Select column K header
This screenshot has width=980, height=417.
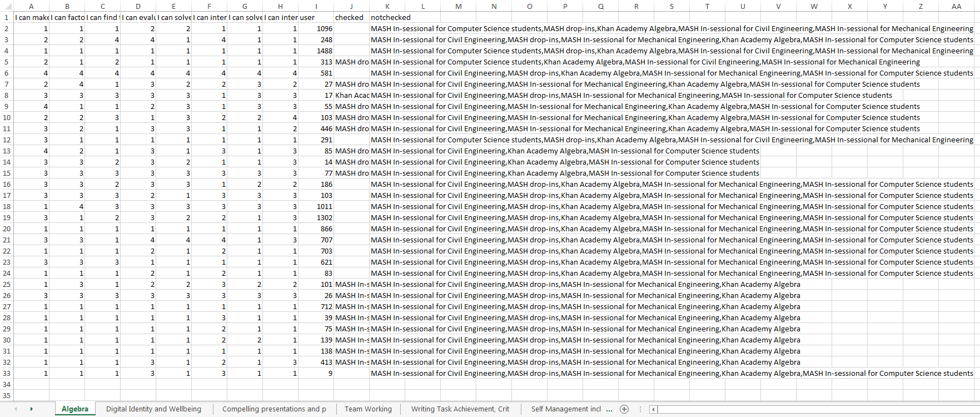[387, 6]
